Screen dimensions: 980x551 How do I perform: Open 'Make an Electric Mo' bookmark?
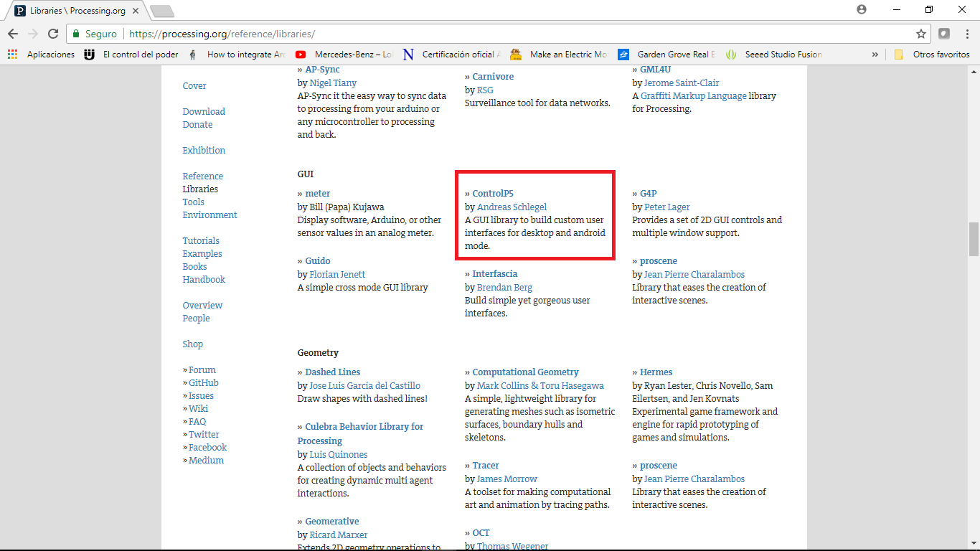(x=560, y=55)
